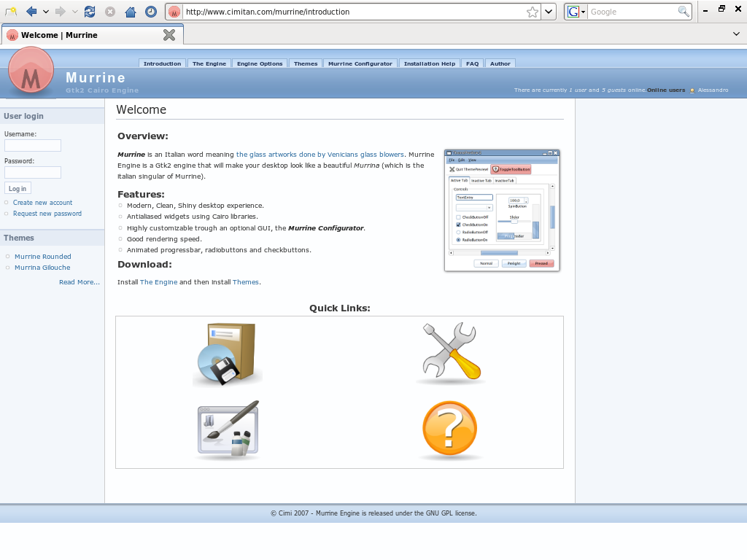Go to the home page icon

(131, 12)
